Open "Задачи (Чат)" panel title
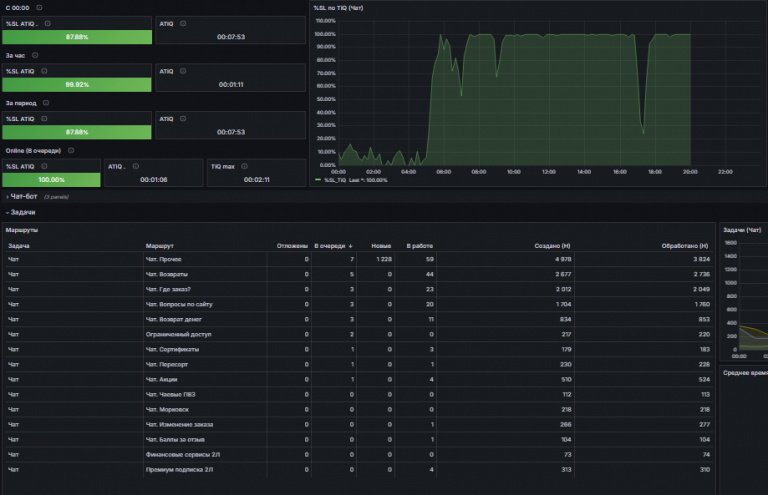The image size is (768, 495). tap(742, 230)
